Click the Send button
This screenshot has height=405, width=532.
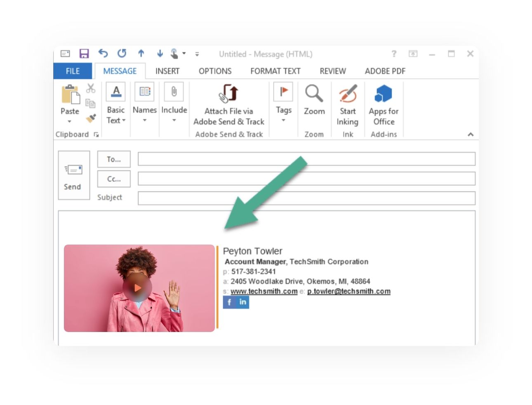(73, 176)
